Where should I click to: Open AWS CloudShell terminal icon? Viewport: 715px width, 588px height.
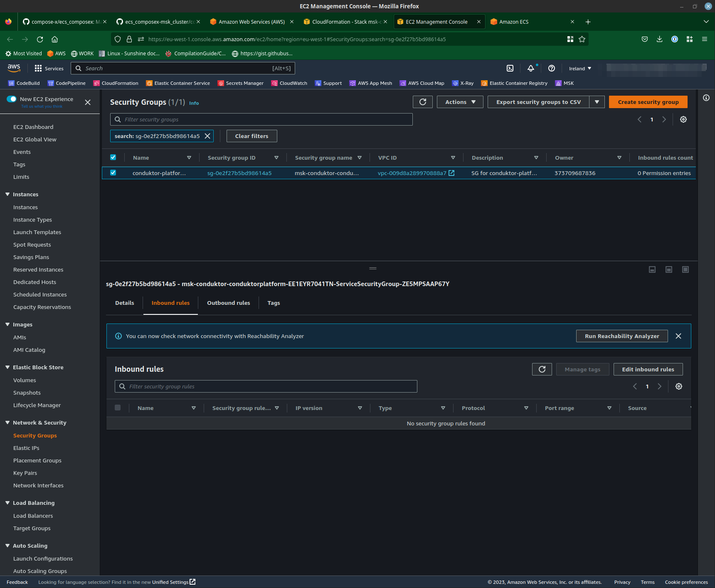click(x=510, y=68)
